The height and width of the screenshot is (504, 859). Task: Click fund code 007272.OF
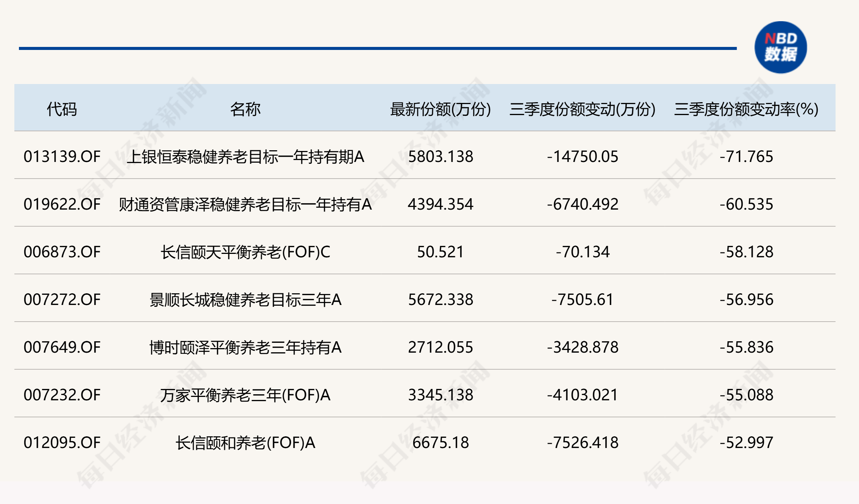(62, 300)
